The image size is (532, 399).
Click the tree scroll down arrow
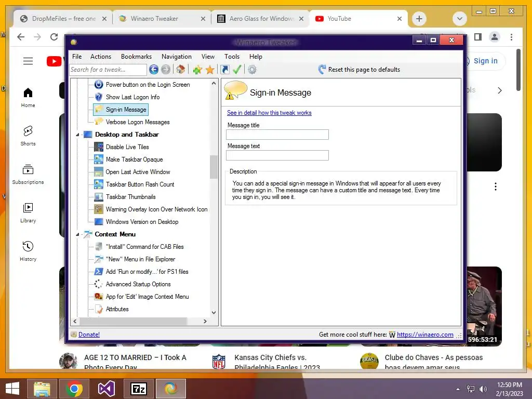214,312
